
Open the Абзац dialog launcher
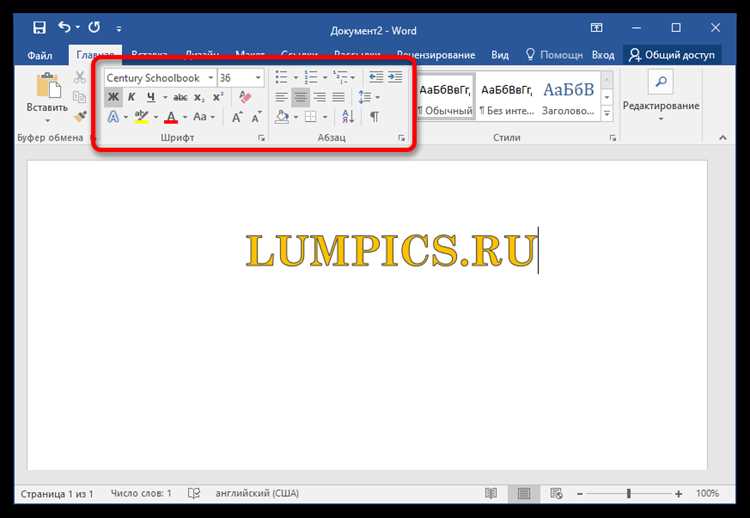pos(401,138)
